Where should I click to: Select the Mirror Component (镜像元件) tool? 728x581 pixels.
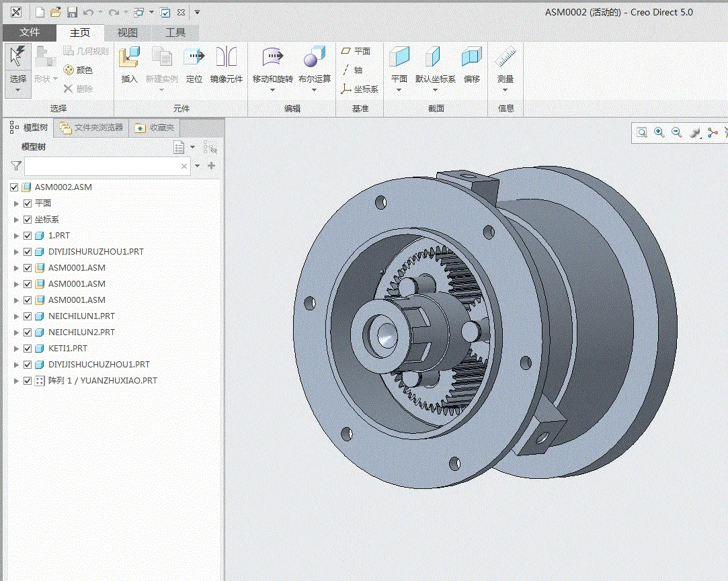point(227,58)
